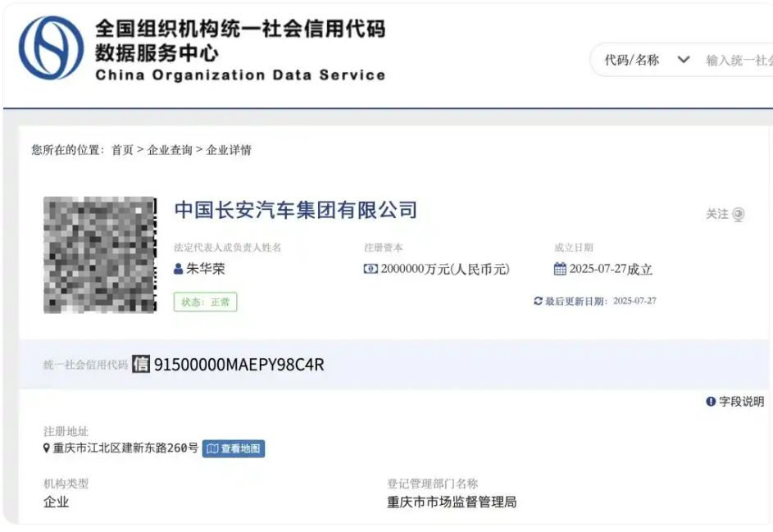Click the person icon beside 朱华荣
The width and height of the screenshot is (773, 532).
179,269
